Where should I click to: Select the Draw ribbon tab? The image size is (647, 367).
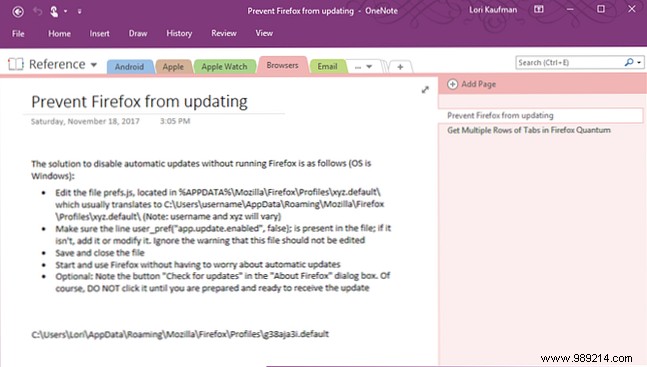point(138,33)
